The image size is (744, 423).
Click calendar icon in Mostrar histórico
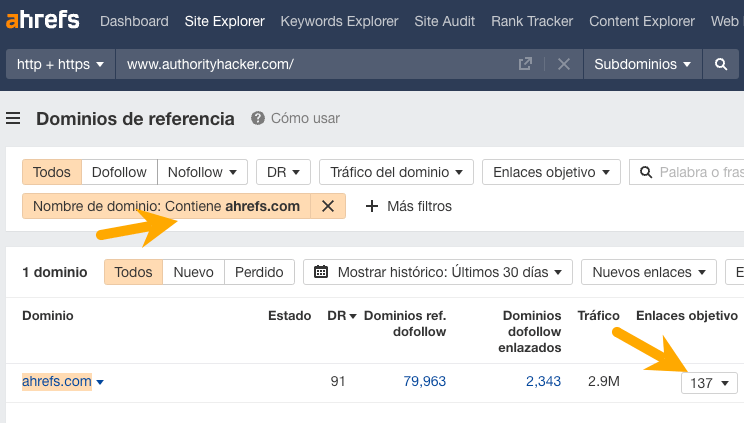tap(321, 272)
